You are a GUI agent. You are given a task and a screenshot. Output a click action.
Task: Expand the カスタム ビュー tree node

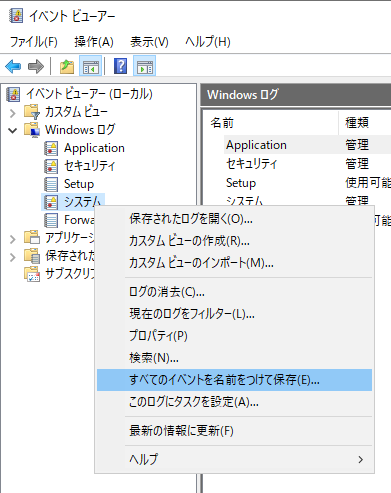click(13, 113)
